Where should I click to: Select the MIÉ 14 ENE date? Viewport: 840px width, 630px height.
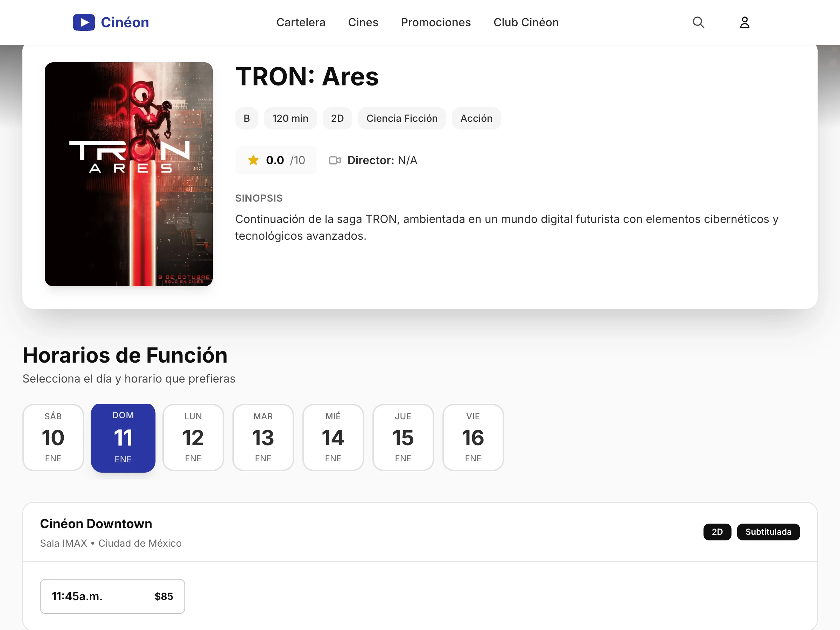(333, 437)
